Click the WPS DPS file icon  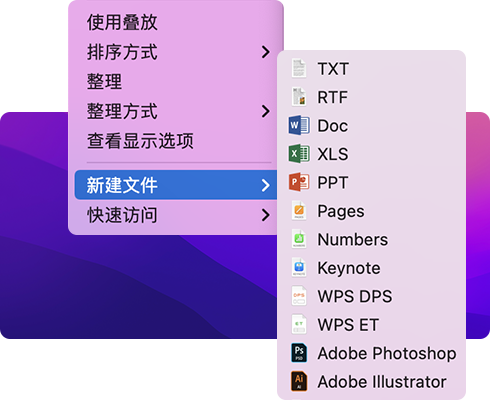tap(299, 296)
